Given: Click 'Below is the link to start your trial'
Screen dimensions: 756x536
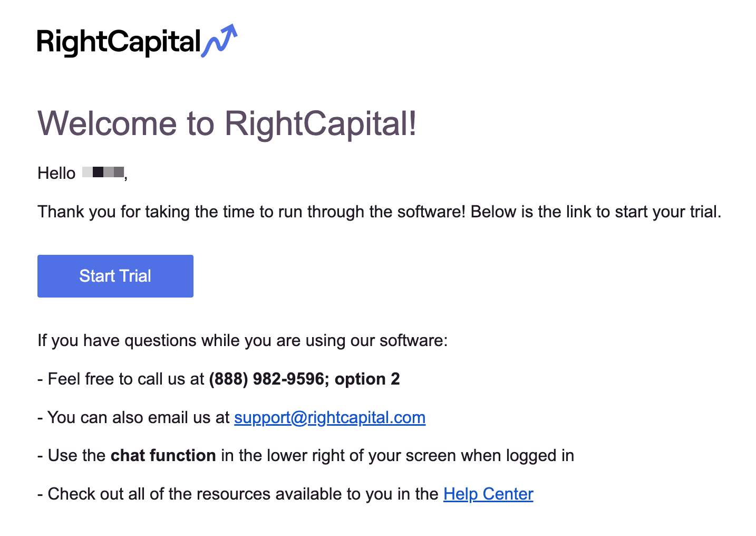Looking at the screenshot, I should pyautogui.click(x=596, y=212).
